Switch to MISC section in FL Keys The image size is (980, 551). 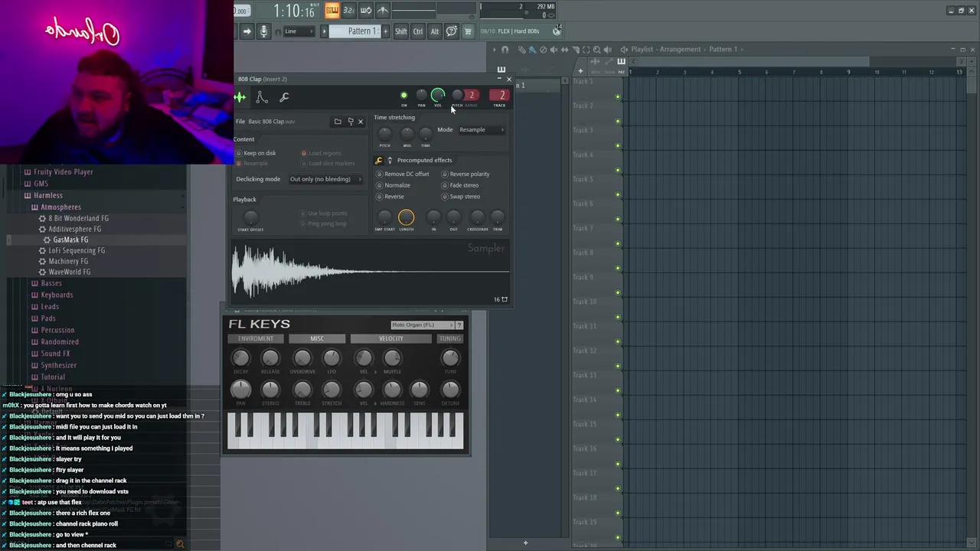click(316, 338)
